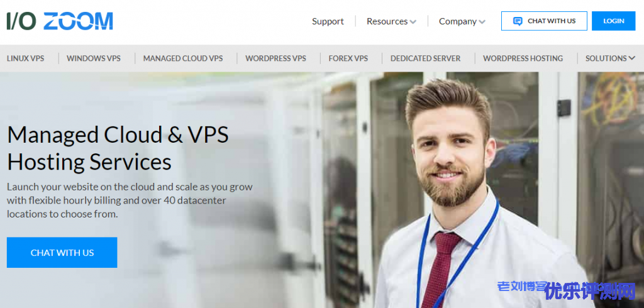
Task: Click header CHAT WITH US button
Action: point(544,21)
